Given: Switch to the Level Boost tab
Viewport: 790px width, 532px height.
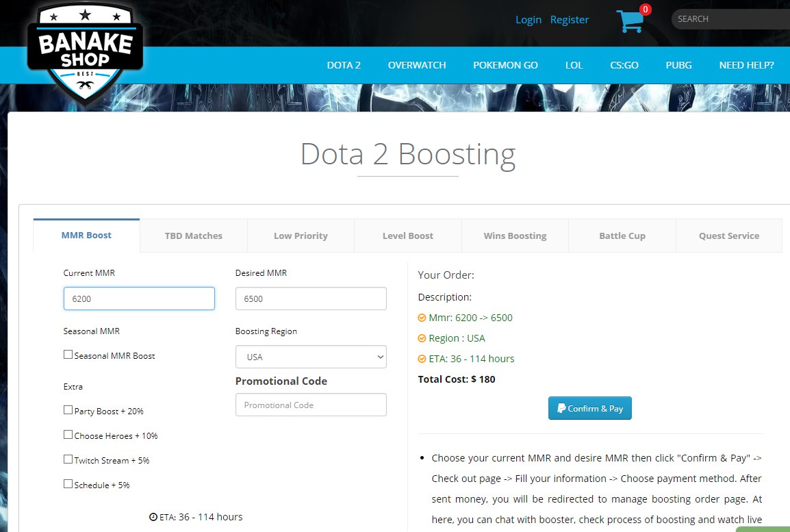Looking at the screenshot, I should tap(407, 236).
